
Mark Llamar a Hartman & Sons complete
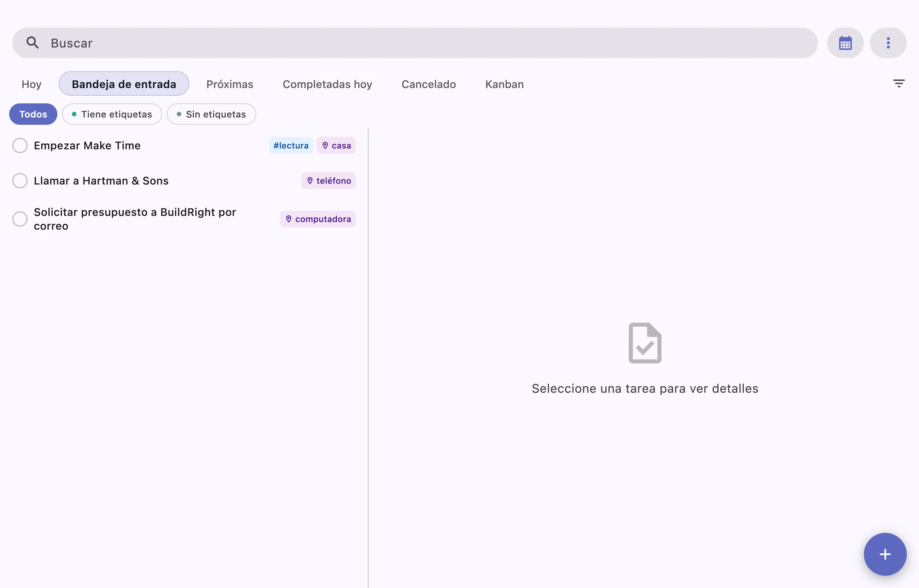tap(20, 181)
